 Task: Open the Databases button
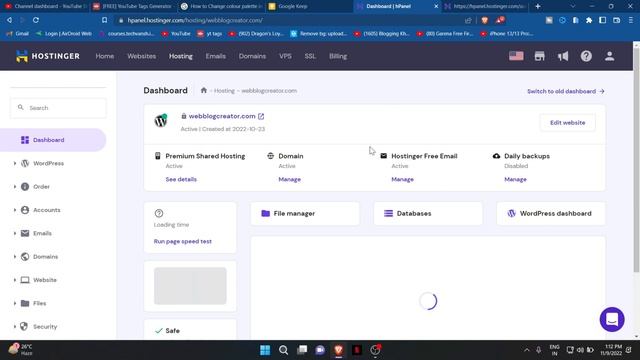pyautogui.click(x=428, y=213)
